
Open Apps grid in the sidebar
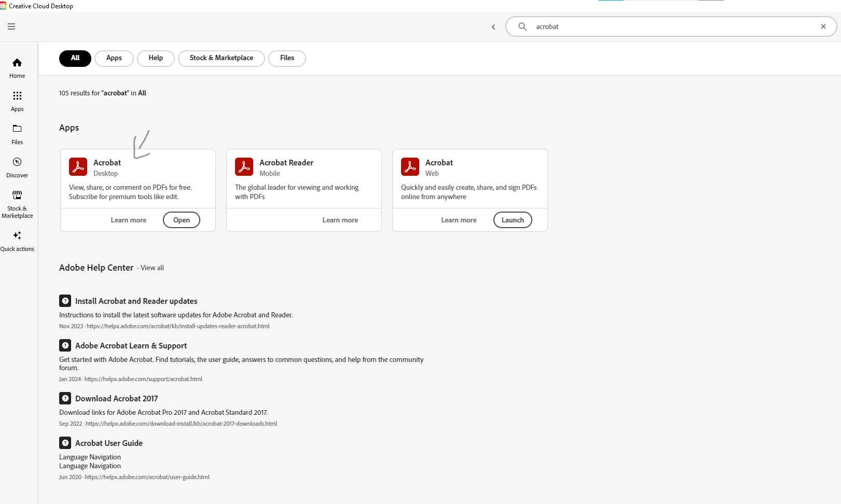[17, 101]
